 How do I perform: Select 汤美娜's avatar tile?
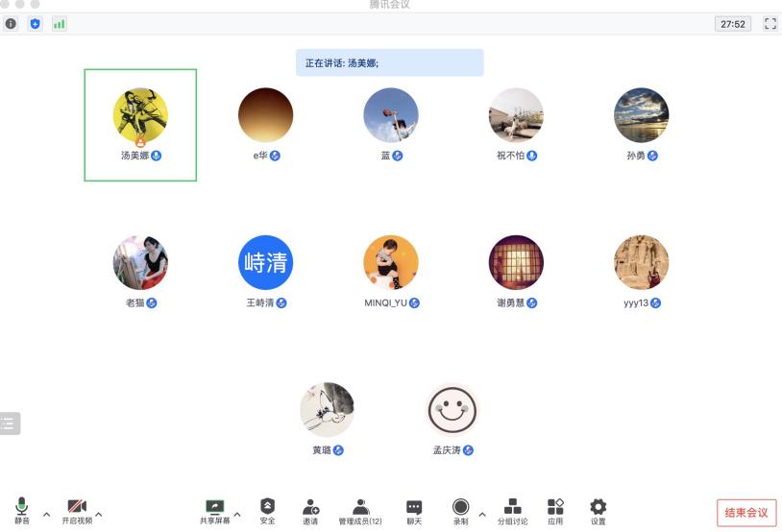coord(140,123)
